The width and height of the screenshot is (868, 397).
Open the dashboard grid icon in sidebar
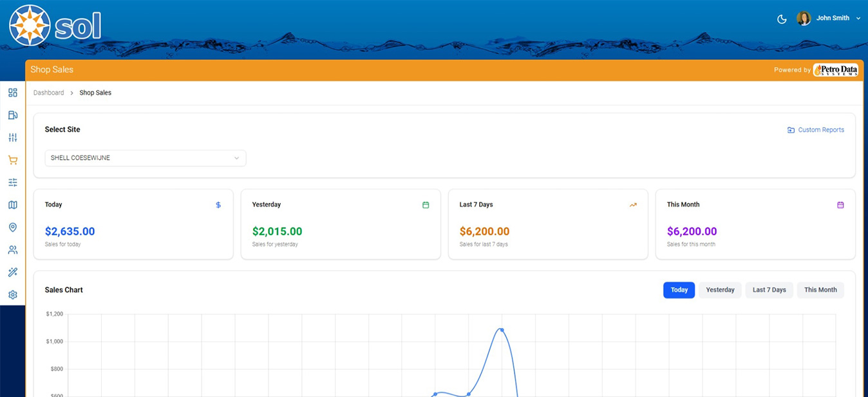tap(12, 93)
